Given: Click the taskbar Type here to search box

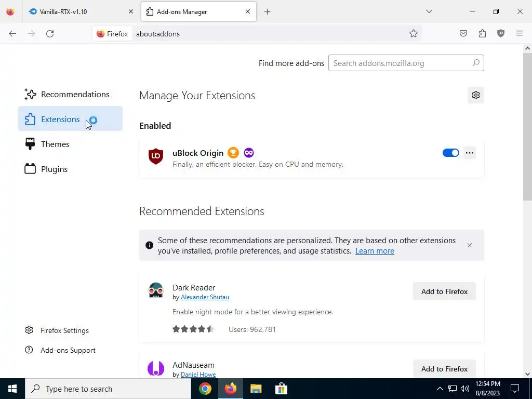Looking at the screenshot, I should [108, 389].
